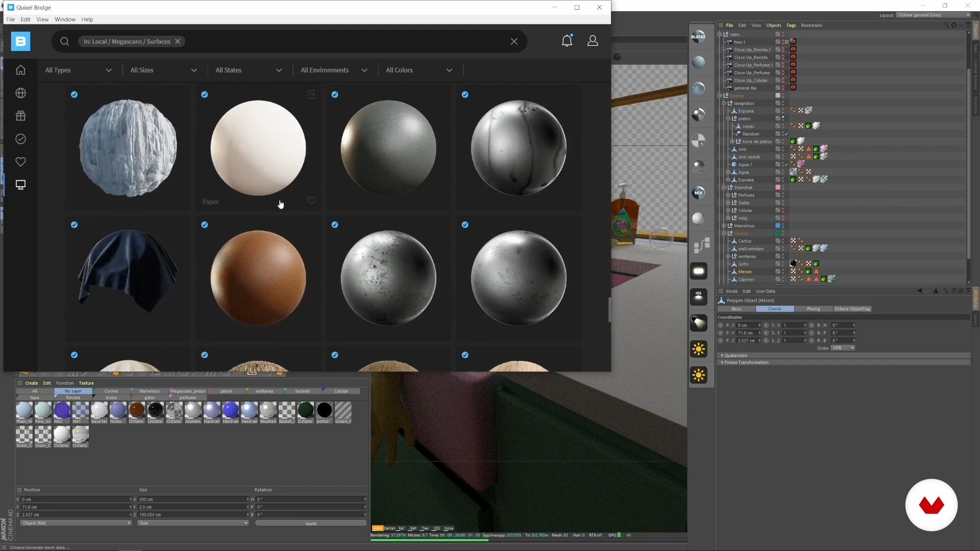Viewport: 980px width, 551px height.
Task: Open the All Types filter dropdown
Action: pos(78,70)
